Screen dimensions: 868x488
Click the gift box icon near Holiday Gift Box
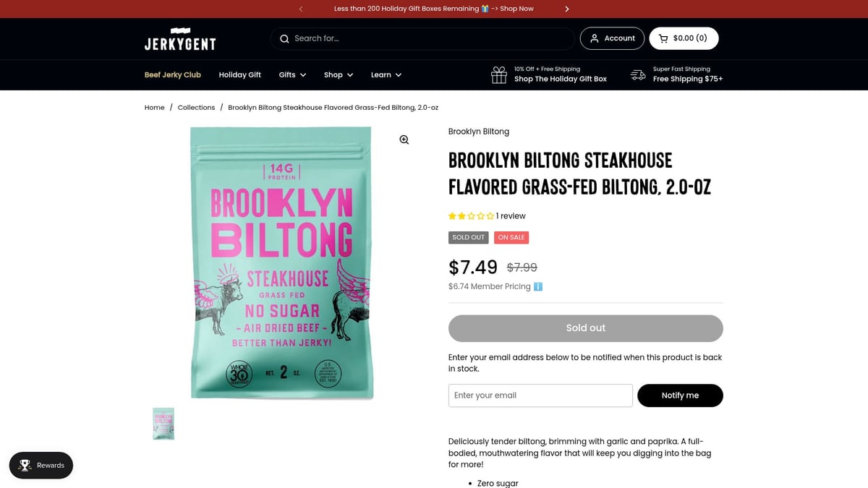(498, 74)
